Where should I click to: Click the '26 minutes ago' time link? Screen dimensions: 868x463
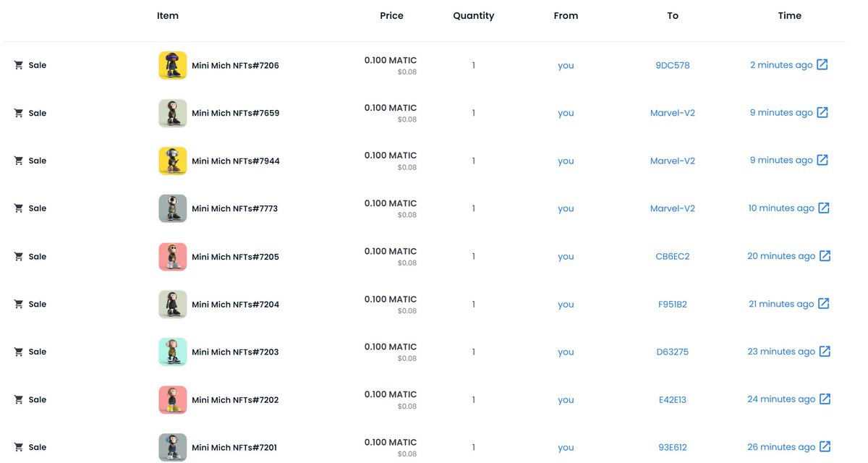781,447
